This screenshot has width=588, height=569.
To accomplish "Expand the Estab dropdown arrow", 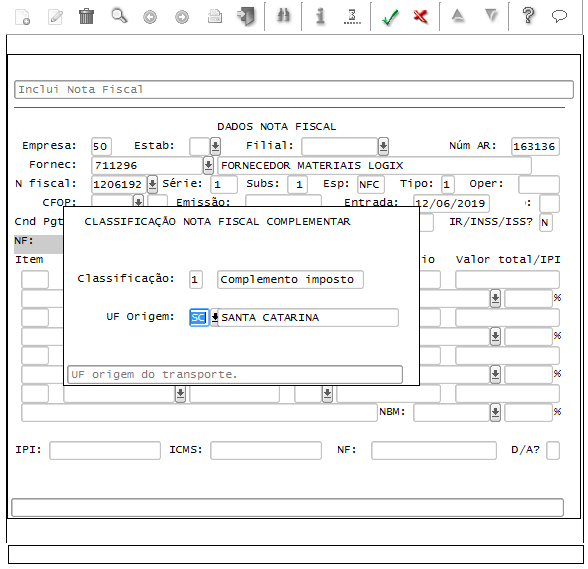I will [x=215, y=146].
